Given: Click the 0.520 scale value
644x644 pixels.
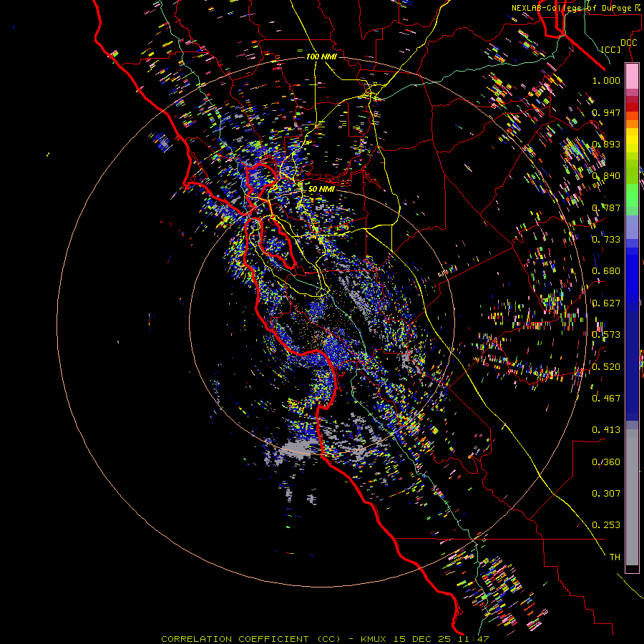Looking at the screenshot, I should tap(606, 366).
